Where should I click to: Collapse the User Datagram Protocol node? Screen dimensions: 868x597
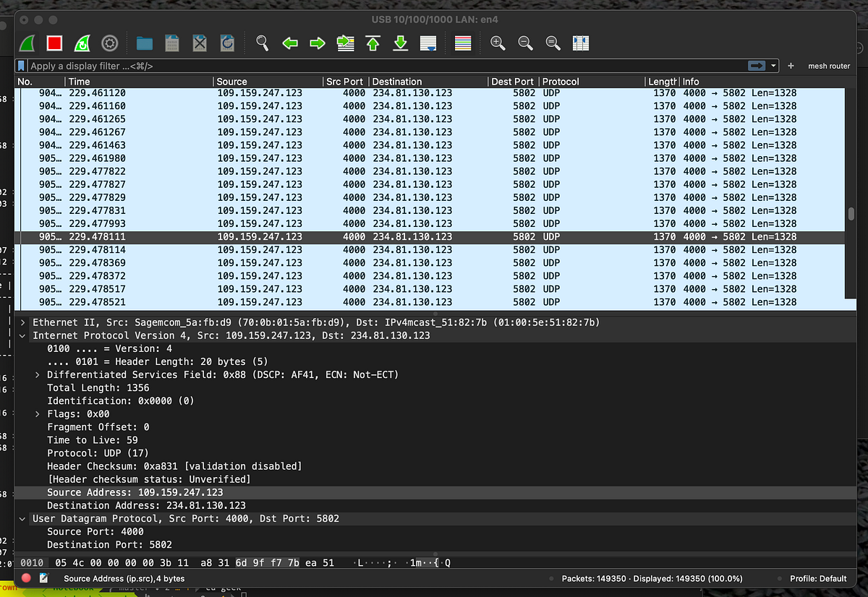23,518
